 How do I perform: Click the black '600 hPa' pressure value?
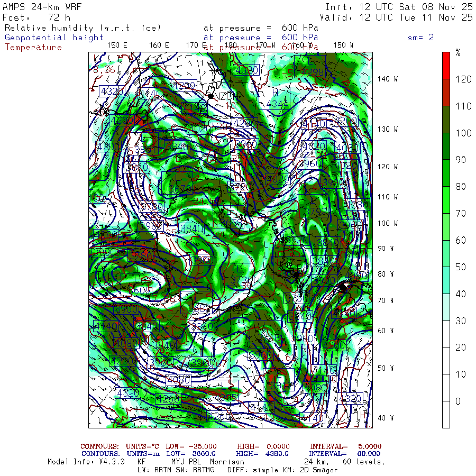click(x=300, y=28)
